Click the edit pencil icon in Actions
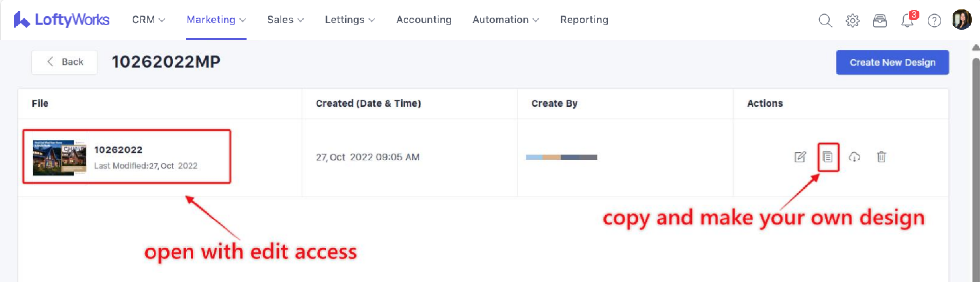Viewport: 980px width, 282px height. [x=800, y=157]
